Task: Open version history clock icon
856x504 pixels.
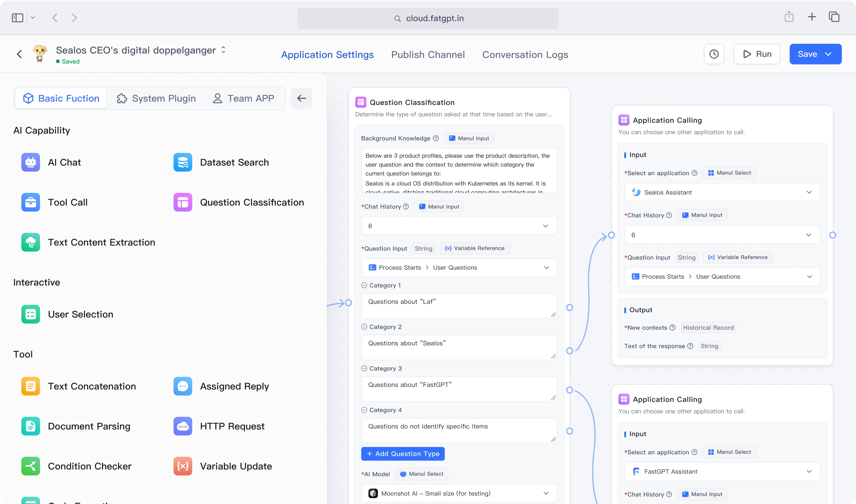Action: pos(714,54)
